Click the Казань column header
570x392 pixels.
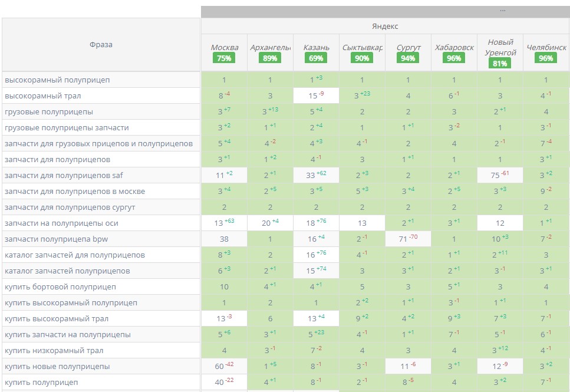[x=316, y=48]
